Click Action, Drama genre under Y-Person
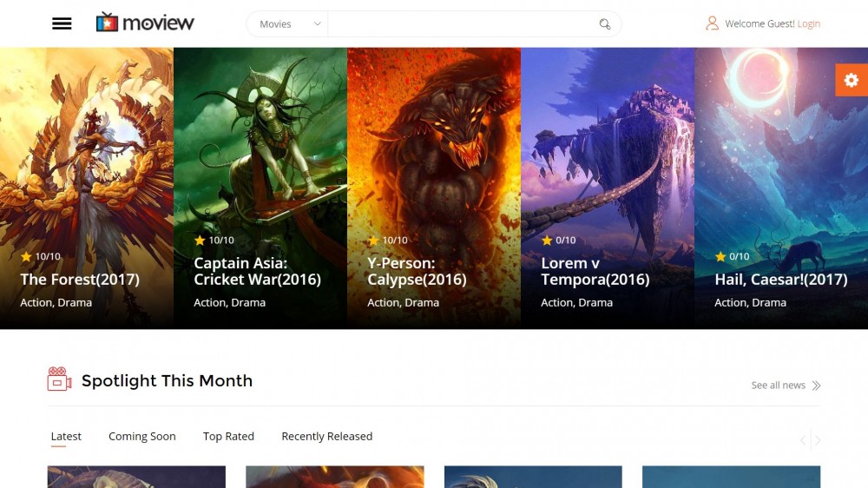The width and height of the screenshot is (868, 488). point(403,302)
